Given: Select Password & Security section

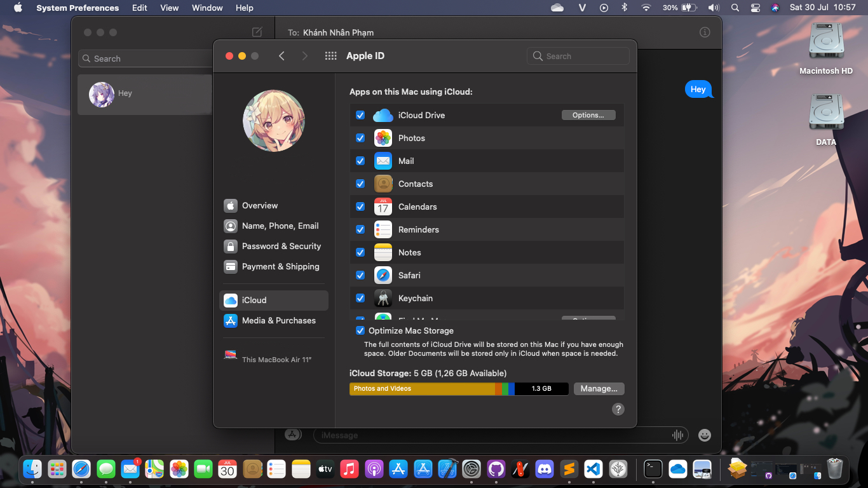Looking at the screenshot, I should (x=274, y=246).
